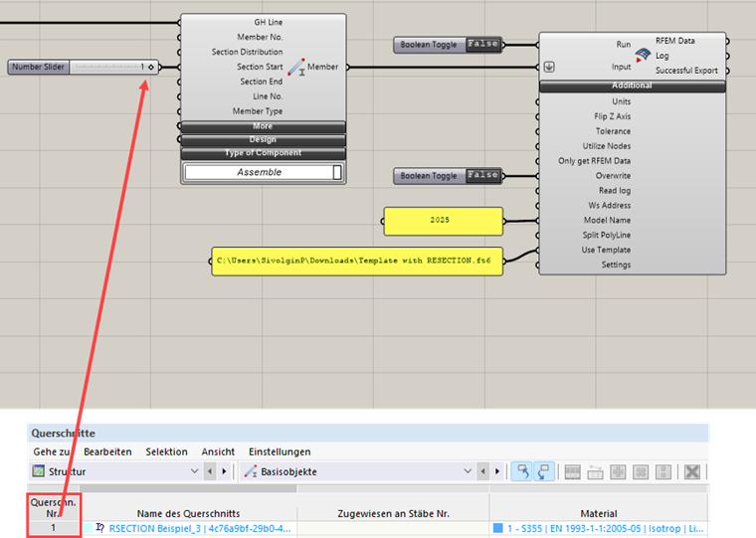Toggle first selection-sync arrow icon in toolbar

tap(522, 471)
